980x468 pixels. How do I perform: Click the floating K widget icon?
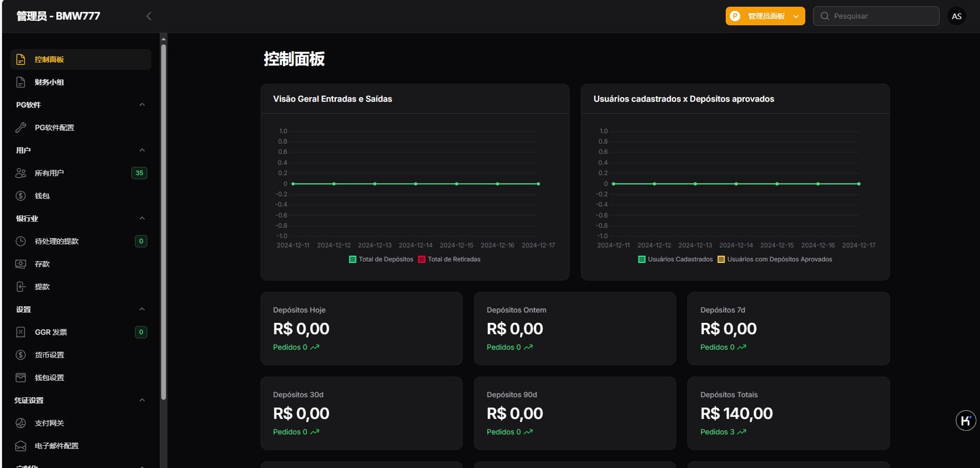[965, 420]
